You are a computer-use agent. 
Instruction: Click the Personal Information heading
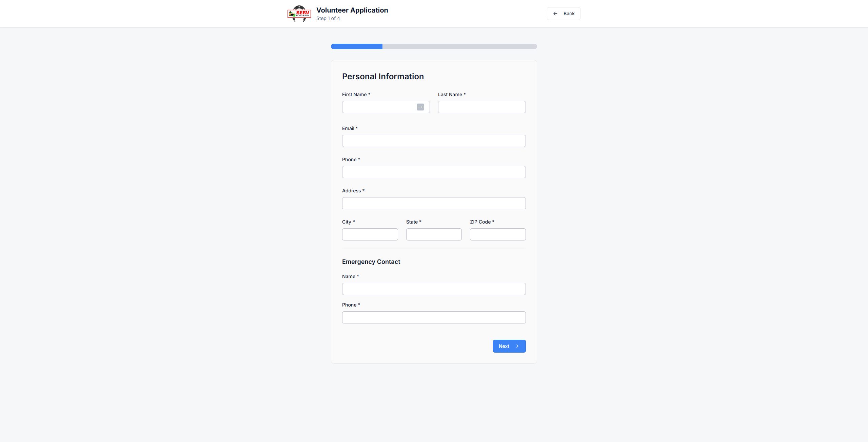(383, 77)
